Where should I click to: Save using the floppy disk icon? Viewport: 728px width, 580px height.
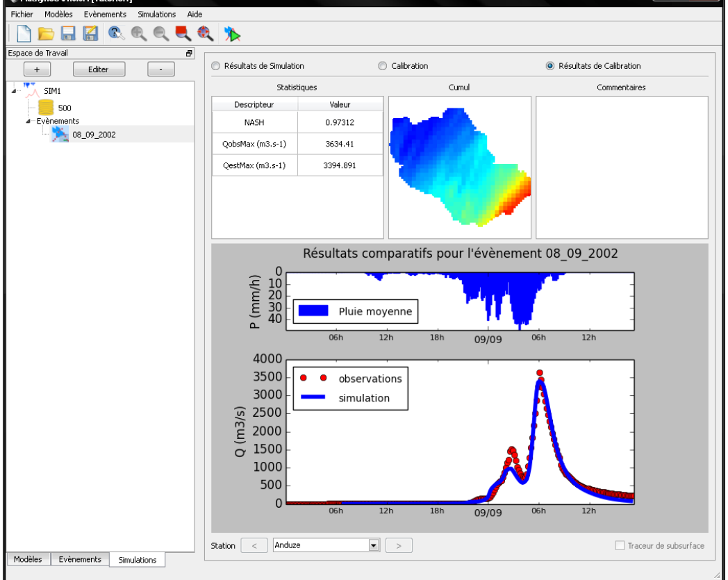point(68,33)
